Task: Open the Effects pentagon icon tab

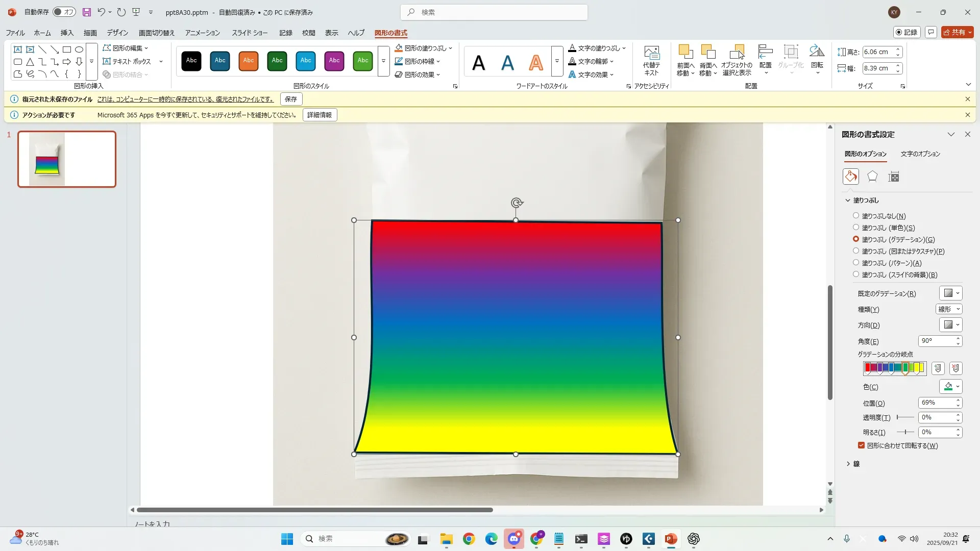Action: click(x=872, y=177)
